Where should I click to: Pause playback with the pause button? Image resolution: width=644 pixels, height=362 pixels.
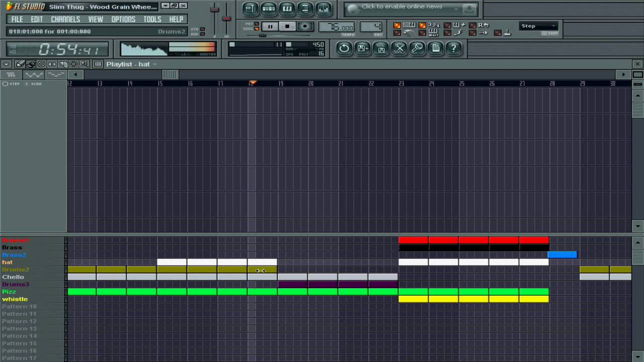[x=270, y=27]
